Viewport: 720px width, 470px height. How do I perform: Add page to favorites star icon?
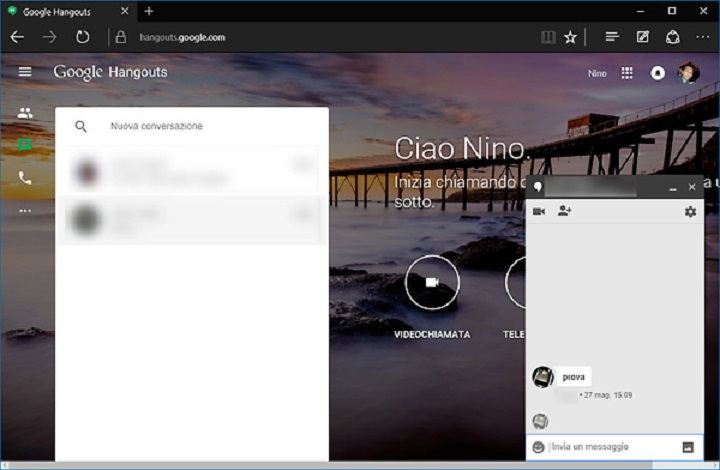(x=570, y=37)
